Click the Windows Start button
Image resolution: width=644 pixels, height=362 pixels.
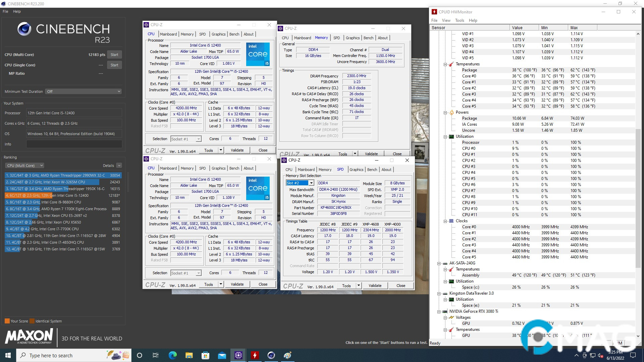[8, 355]
